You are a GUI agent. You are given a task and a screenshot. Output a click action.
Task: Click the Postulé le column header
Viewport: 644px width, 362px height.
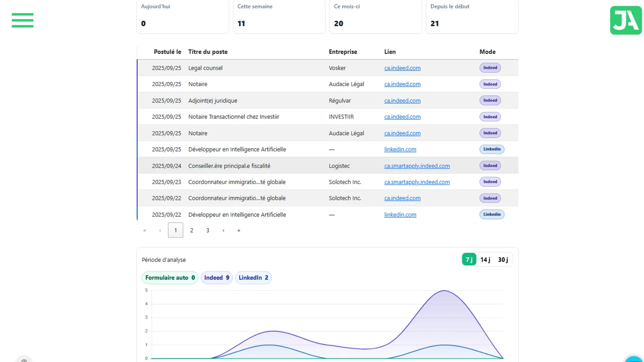click(167, 52)
